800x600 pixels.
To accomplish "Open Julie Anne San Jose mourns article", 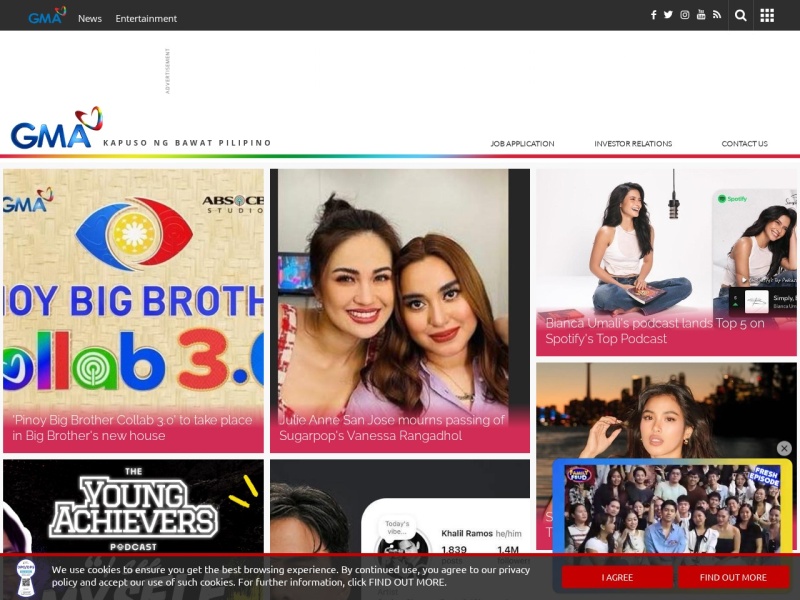I will click(x=400, y=311).
